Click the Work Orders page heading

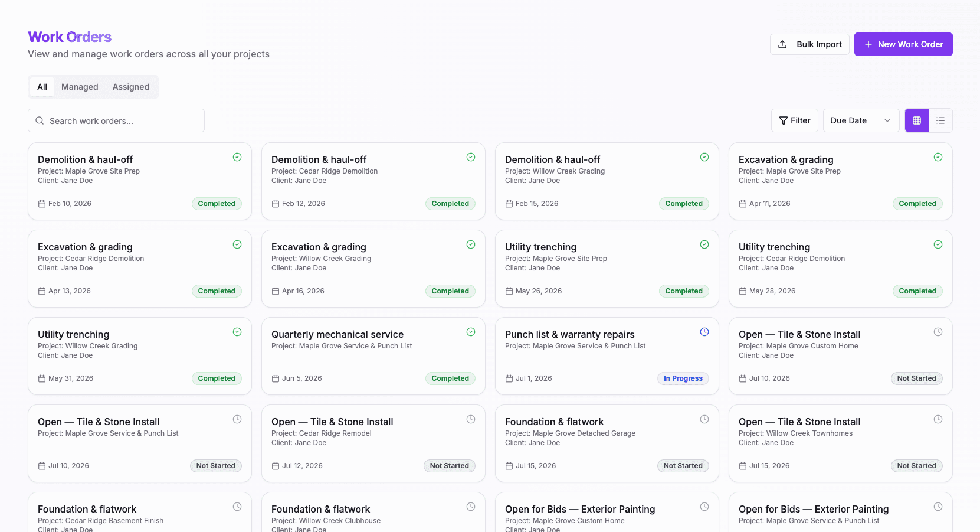(x=70, y=37)
